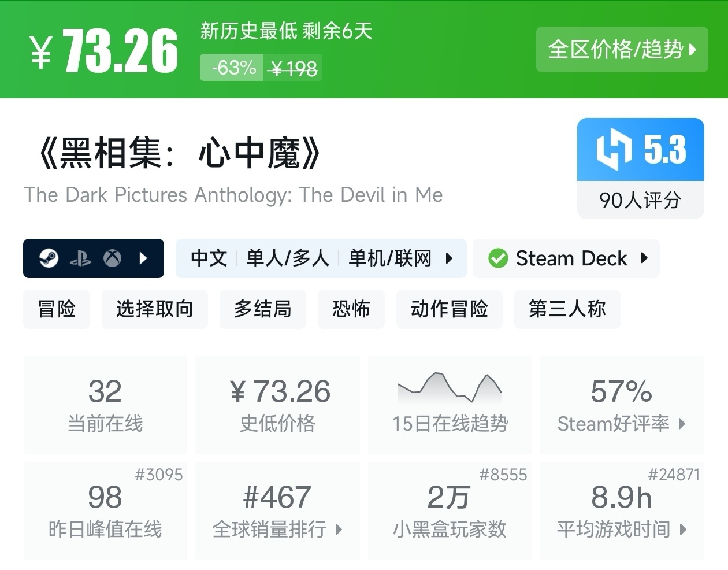This screenshot has width=728, height=570.
Task: Tap the -63% discount badge
Action: pos(233,68)
